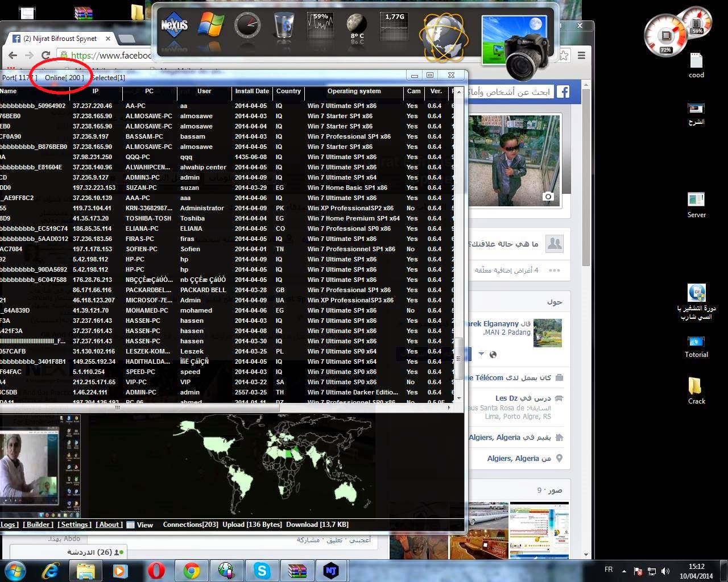This screenshot has width=728, height=582.
Task: Sort list by Install Date column header
Action: [252, 91]
